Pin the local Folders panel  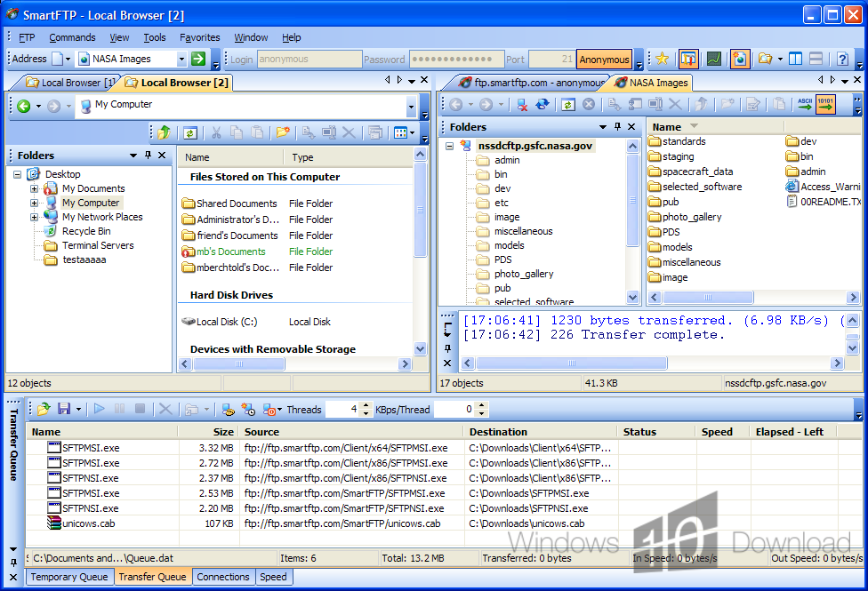(148, 156)
